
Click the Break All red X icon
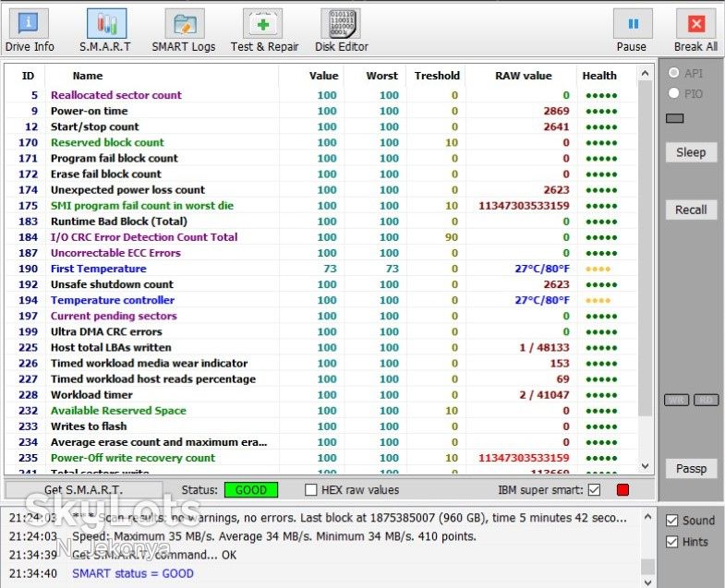696,24
